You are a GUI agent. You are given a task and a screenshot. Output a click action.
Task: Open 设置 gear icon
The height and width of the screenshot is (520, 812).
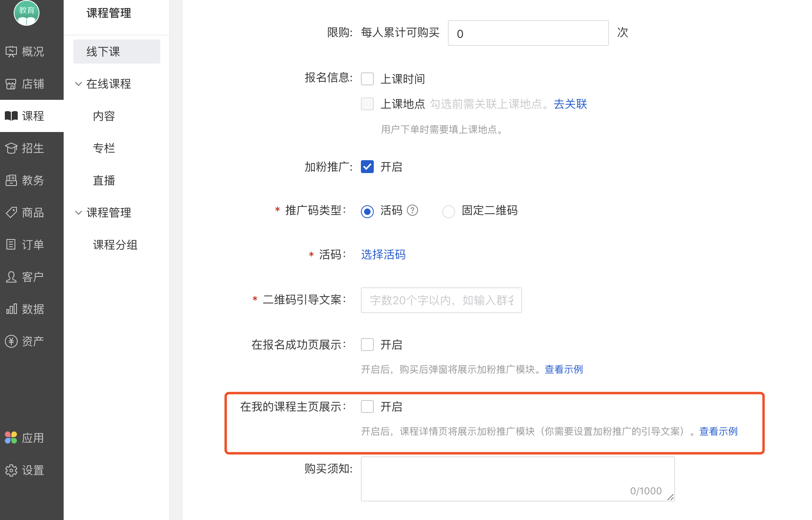(11, 470)
